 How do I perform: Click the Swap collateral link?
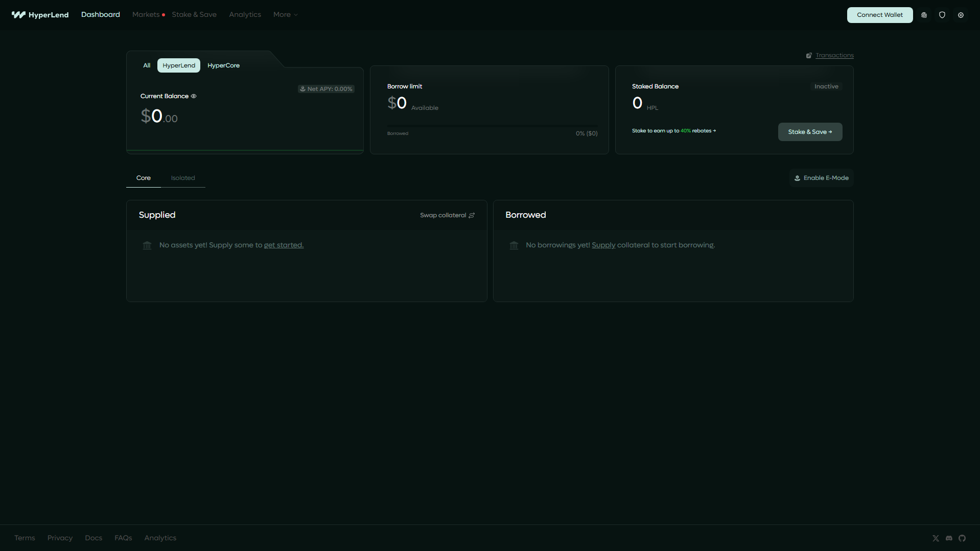pyautogui.click(x=443, y=215)
